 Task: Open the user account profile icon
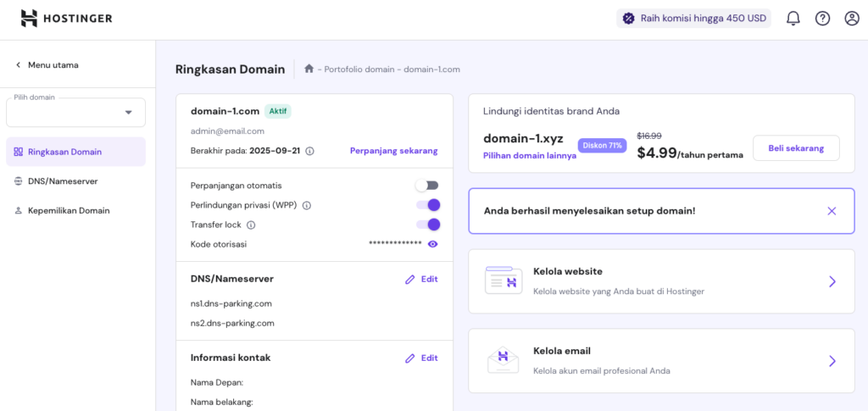(852, 19)
